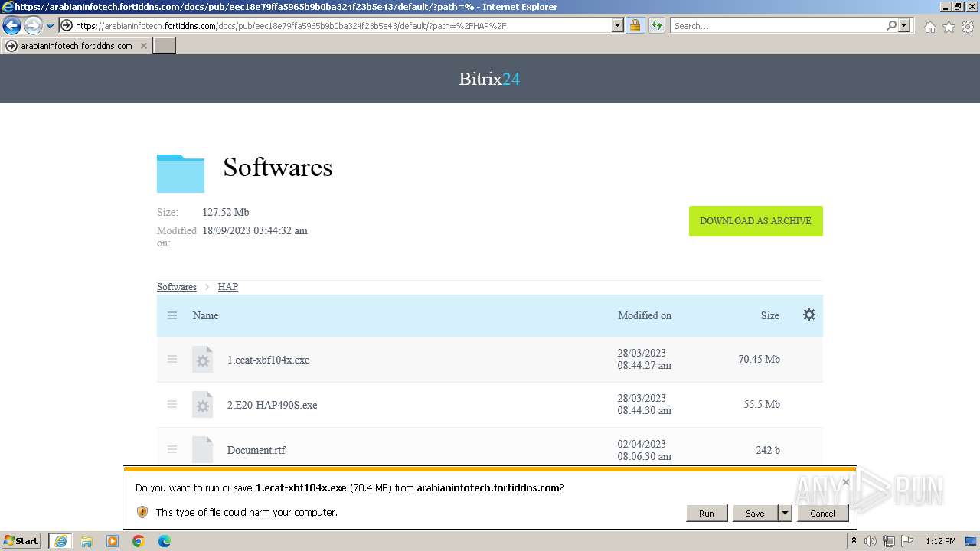Click the DOWNLOAD AS ARCHIVE button
Viewport: 980px width, 551px height.
click(x=756, y=221)
